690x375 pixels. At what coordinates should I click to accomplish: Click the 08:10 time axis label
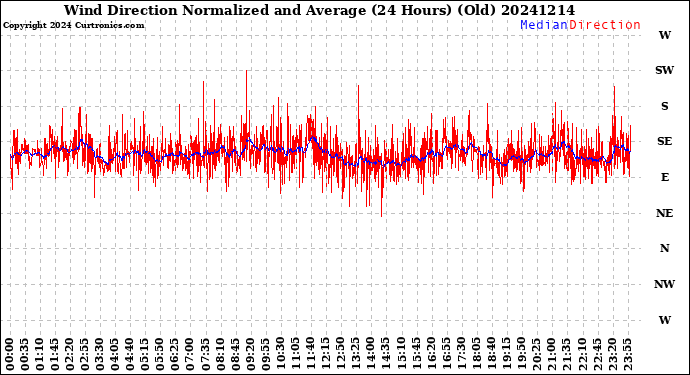tap(220, 354)
